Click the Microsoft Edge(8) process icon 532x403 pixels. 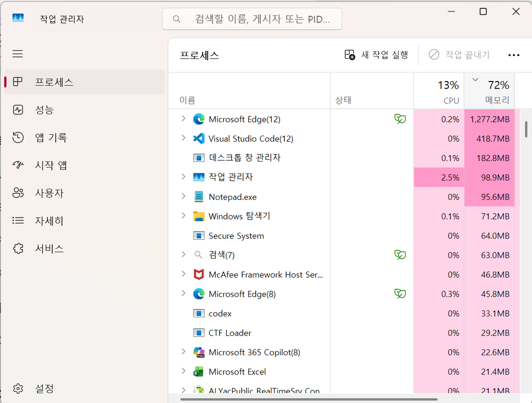(x=199, y=294)
